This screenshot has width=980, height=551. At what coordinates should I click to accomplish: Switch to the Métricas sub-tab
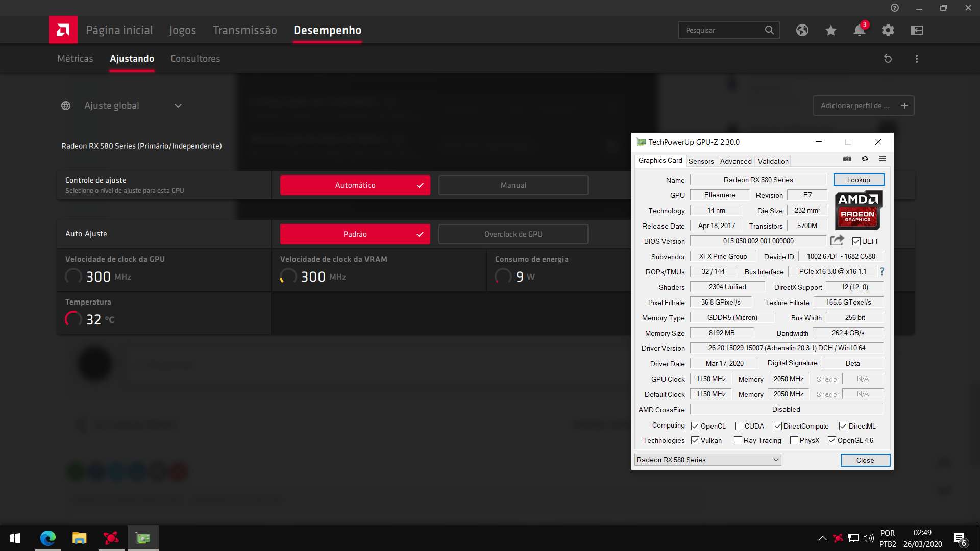(x=75, y=59)
